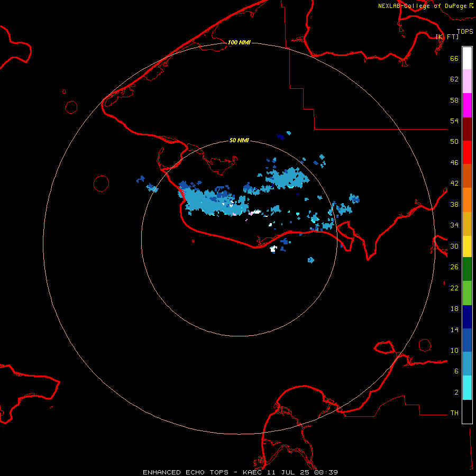Click the navy legend swatch below 18

tap(467, 317)
